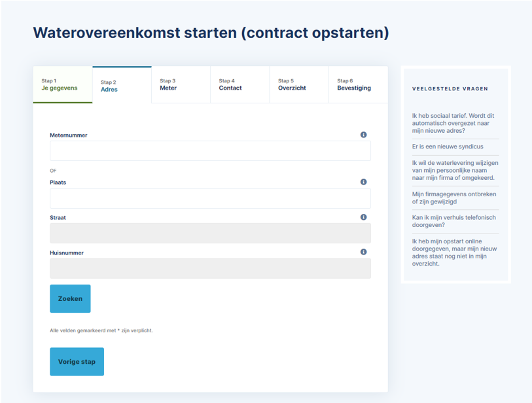Go to the Stap 3 Meter tab
532x403 pixels.
coord(181,85)
